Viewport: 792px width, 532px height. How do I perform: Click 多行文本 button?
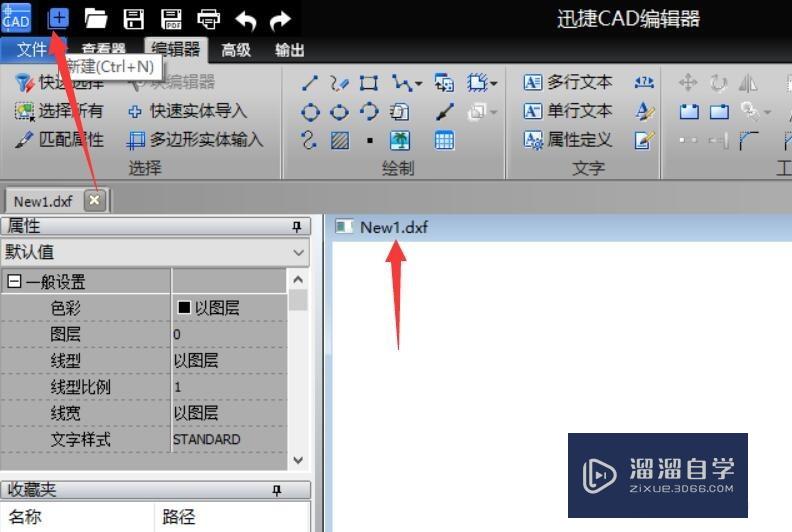(x=568, y=82)
